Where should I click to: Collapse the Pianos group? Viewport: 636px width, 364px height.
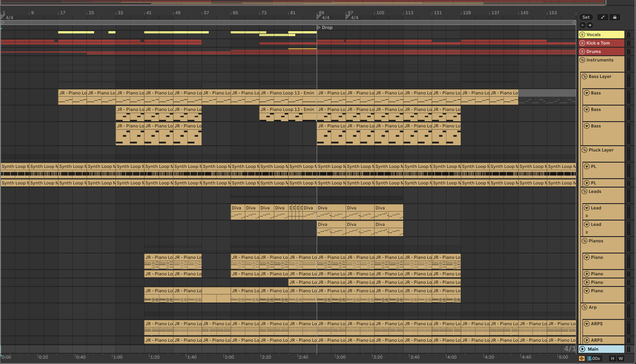pos(584,241)
